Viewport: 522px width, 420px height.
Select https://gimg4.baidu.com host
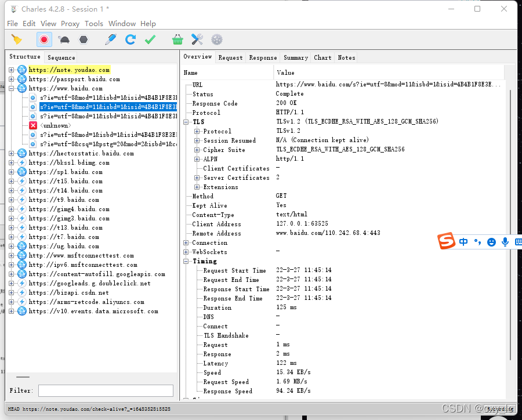(69, 209)
